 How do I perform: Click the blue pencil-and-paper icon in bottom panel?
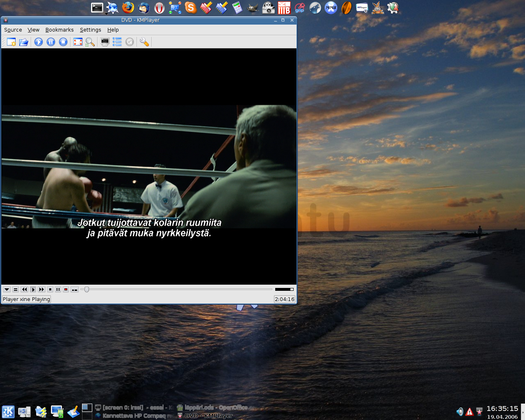73,411
